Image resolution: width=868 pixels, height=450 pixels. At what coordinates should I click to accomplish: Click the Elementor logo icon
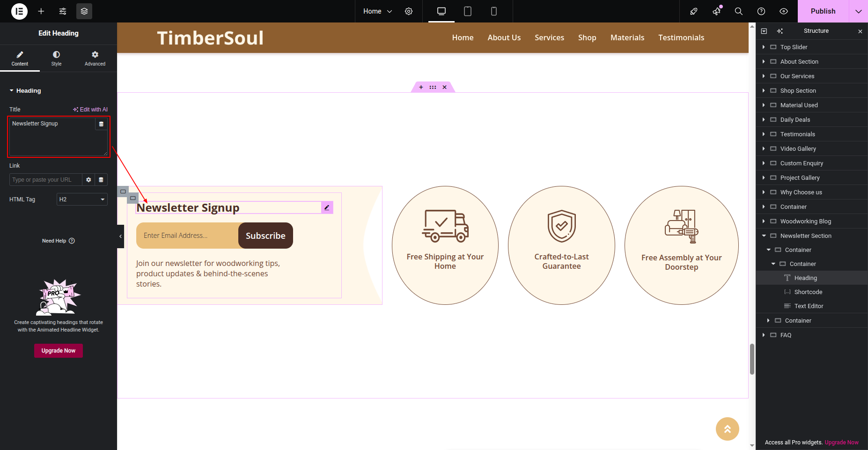tap(19, 11)
